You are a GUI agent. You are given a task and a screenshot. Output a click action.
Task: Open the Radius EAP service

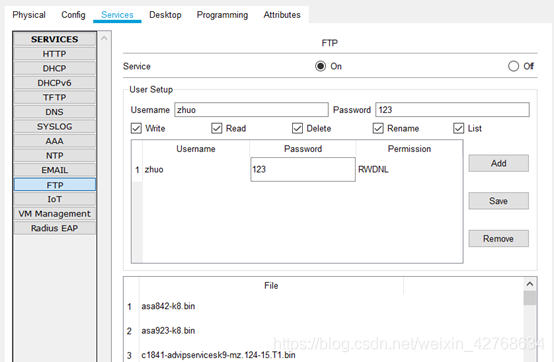pyautogui.click(x=55, y=228)
